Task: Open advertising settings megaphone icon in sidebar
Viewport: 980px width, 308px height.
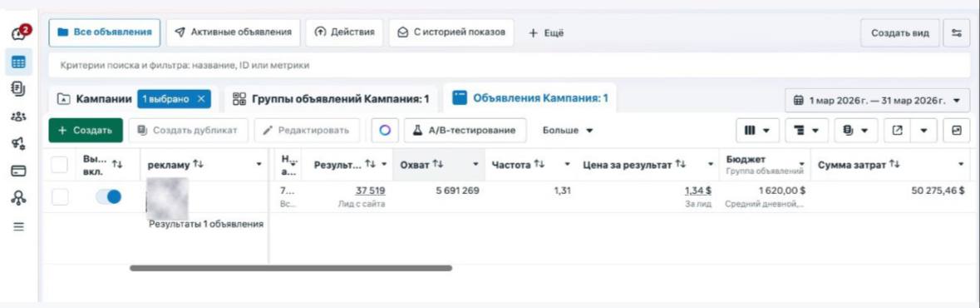Action: pyautogui.click(x=19, y=144)
